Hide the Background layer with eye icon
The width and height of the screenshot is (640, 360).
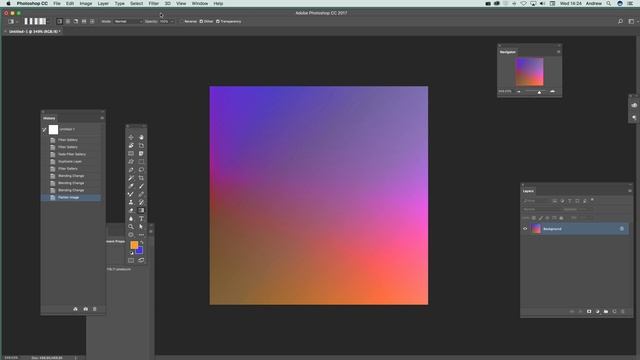[x=525, y=229]
